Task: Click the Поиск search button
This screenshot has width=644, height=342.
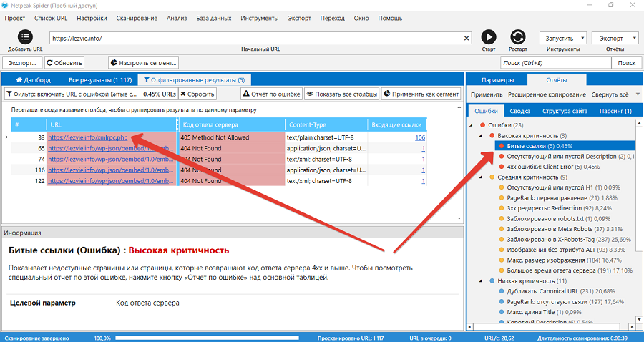Action: pos(626,63)
